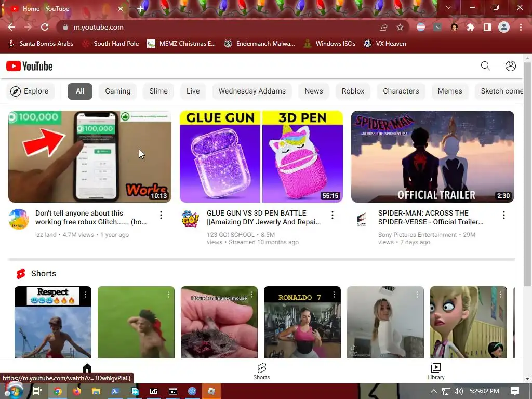The image size is (532, 399).
Task: Open South Hard Pole bookmark
Action: (x=111, y=44)
